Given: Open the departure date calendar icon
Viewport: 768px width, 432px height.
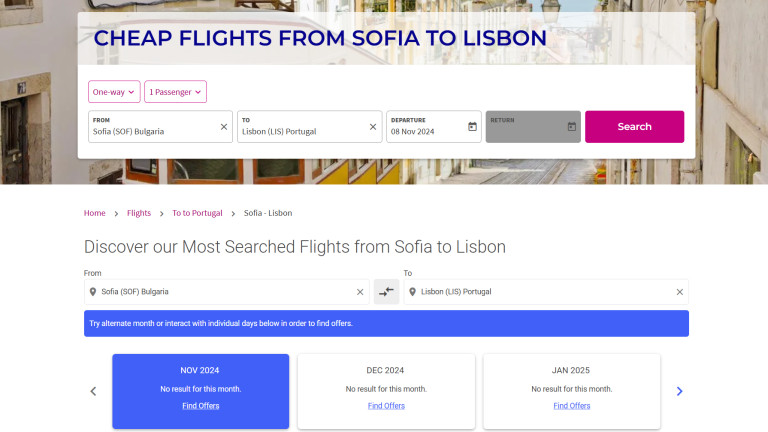Looking at the screenshot, I should tap(472, 127).
